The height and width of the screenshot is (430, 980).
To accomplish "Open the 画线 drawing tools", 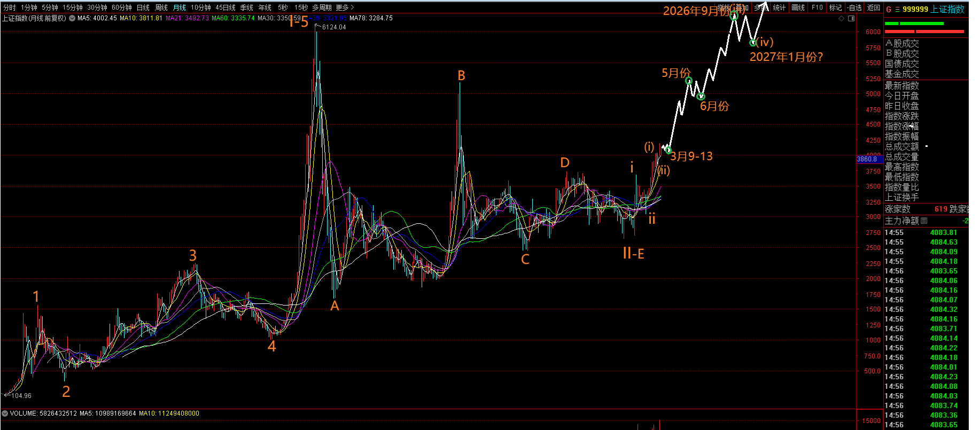I will [798, 7].
